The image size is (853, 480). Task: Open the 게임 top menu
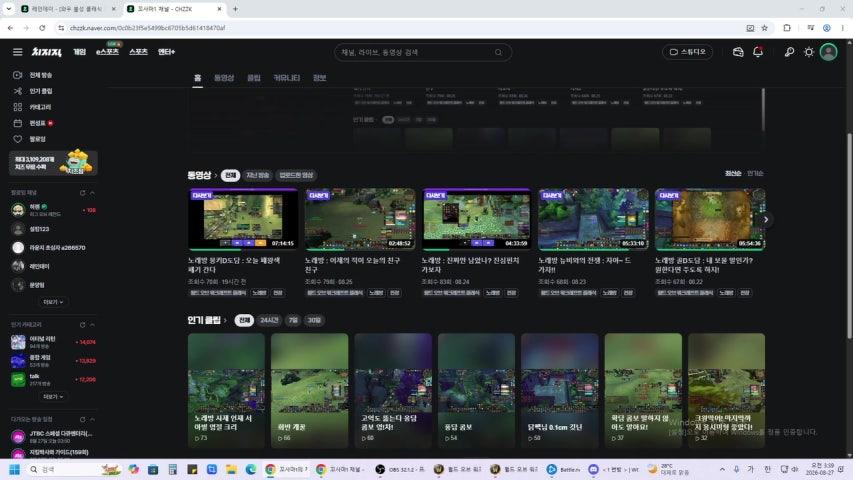(79, 52)
